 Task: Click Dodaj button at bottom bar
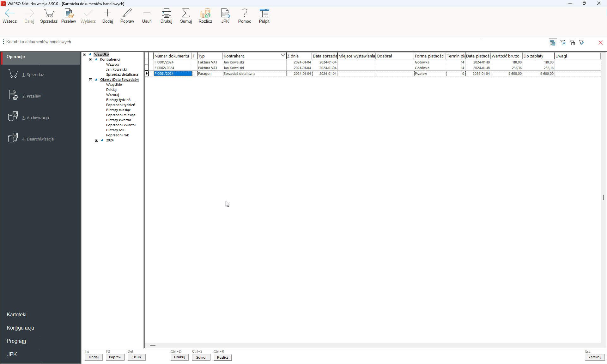[93, 357]
